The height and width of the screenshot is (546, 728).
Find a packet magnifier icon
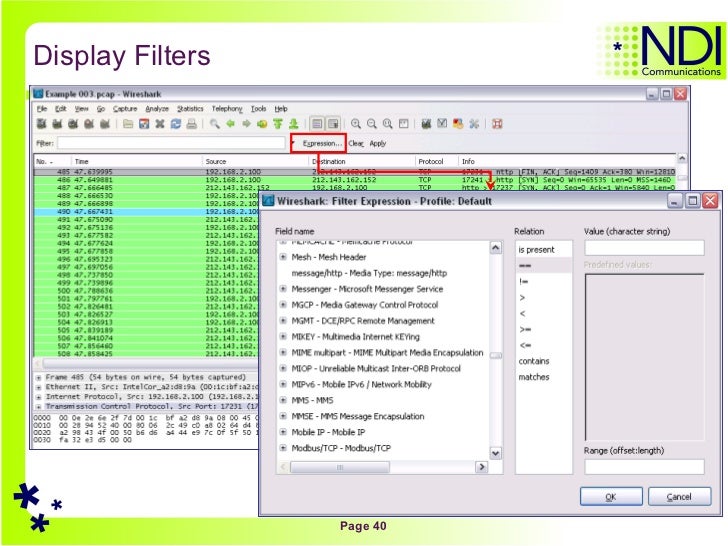[x=214, y=124]
